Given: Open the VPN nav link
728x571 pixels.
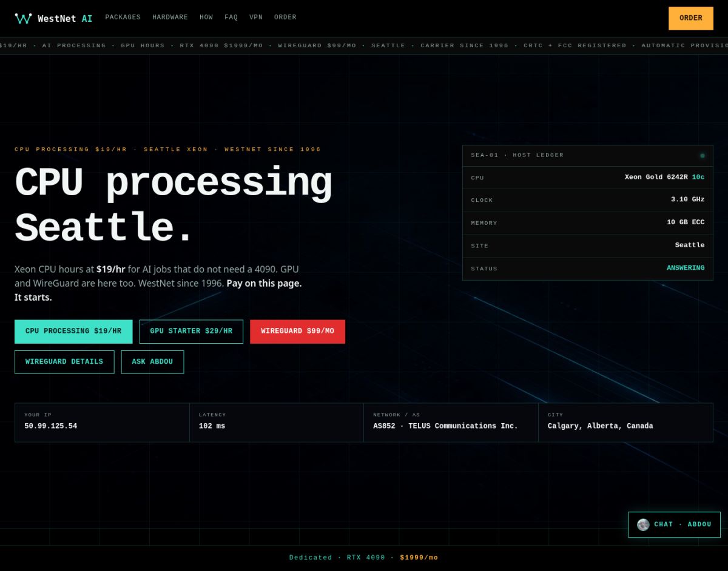Looking at the screenshot, I should tap(256, 18).
